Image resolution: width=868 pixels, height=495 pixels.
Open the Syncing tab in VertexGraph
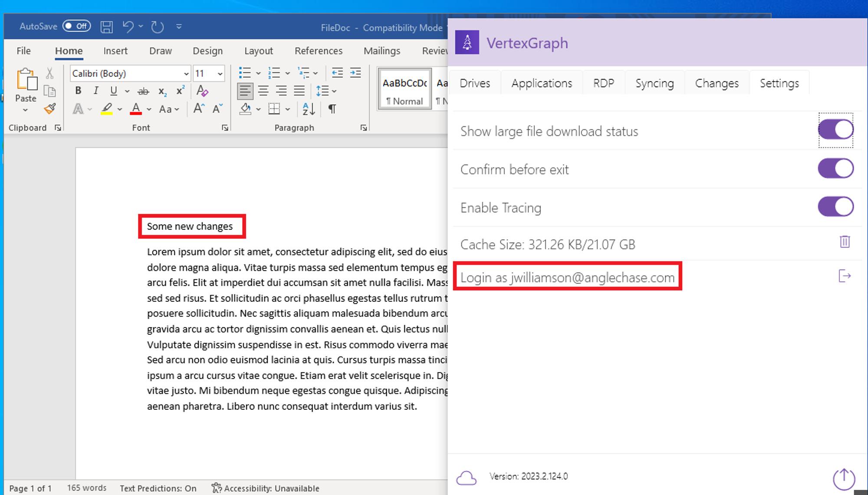(x=654, y=83)
